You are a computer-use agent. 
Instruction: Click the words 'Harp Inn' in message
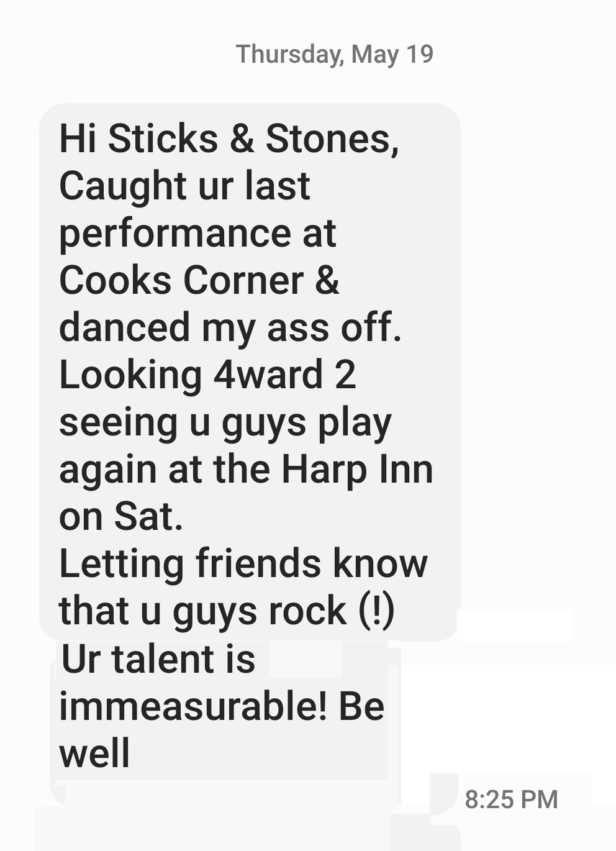tap(357, 469)
